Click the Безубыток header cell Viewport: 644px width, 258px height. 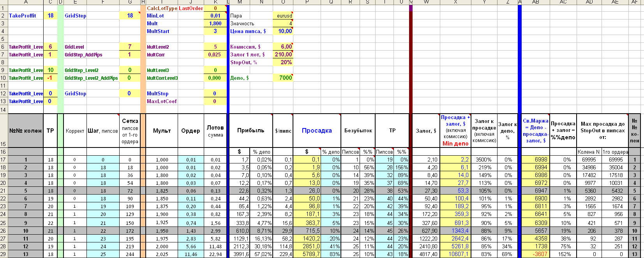358,131
